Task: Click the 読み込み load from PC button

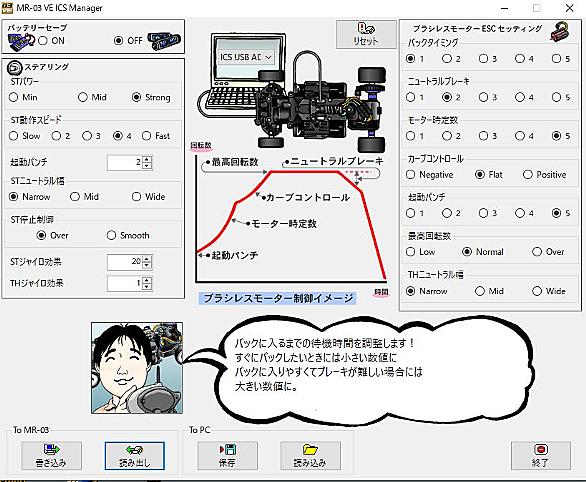Action: coord(310,456)
